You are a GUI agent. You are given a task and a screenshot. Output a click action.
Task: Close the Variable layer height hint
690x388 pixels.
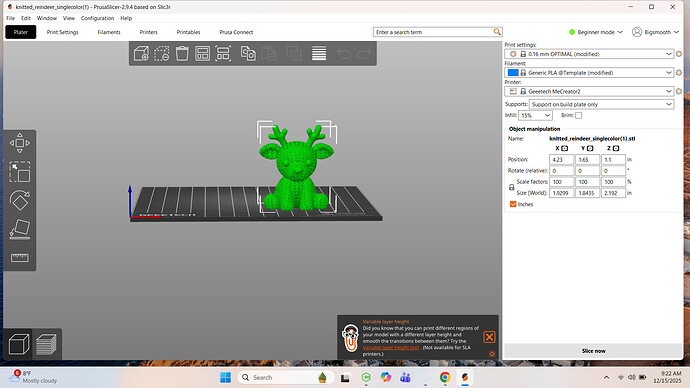489,337
